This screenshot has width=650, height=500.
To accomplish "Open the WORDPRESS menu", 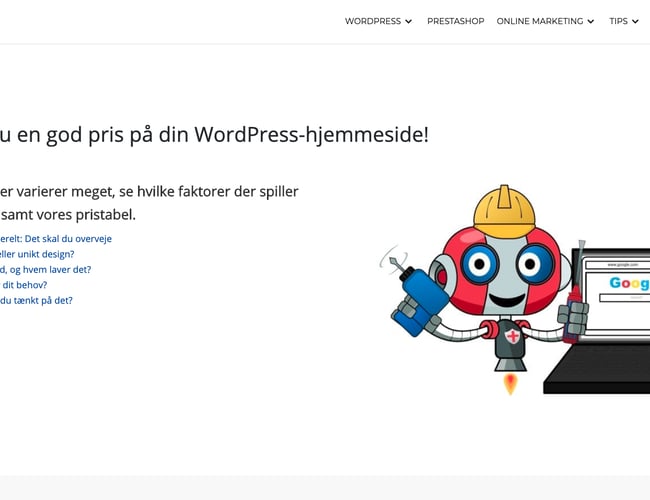I will [x=373, y=21].
